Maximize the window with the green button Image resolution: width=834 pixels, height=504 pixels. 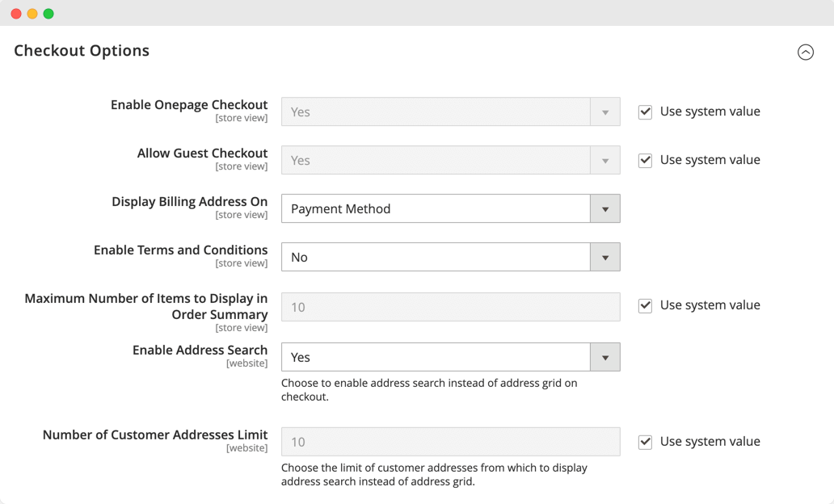[x=48, y=14]
